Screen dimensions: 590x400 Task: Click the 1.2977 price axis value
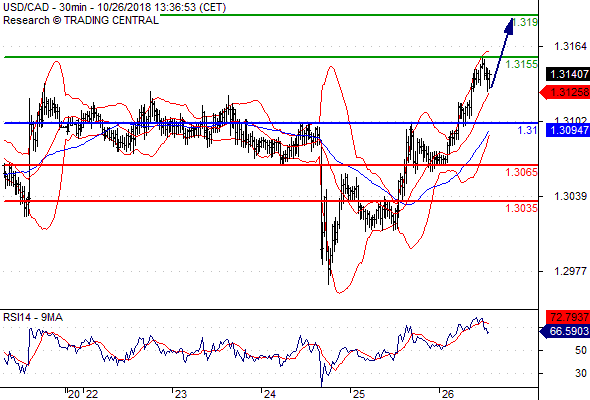click(570, 271)
